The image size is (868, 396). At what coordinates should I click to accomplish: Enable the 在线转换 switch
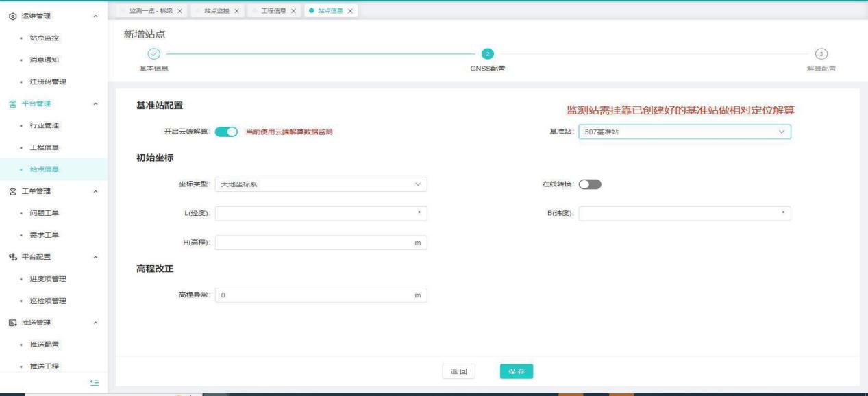coord(590,184)
